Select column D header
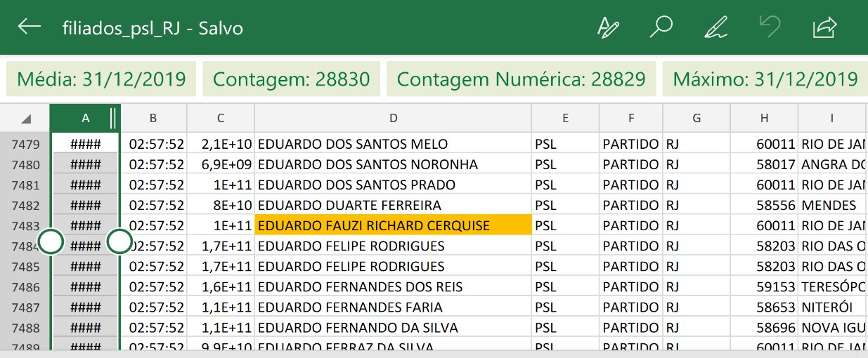This screenshot has width=868, height=358. [x=393, y=119]
